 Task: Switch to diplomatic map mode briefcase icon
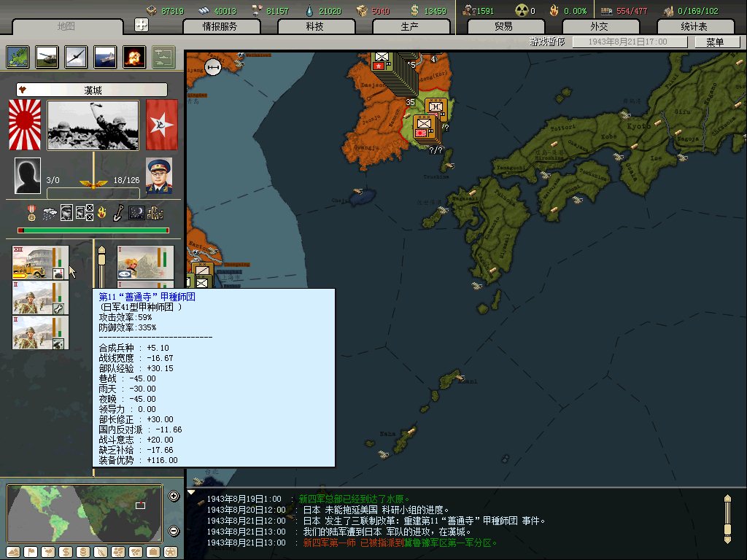(153, 552)
